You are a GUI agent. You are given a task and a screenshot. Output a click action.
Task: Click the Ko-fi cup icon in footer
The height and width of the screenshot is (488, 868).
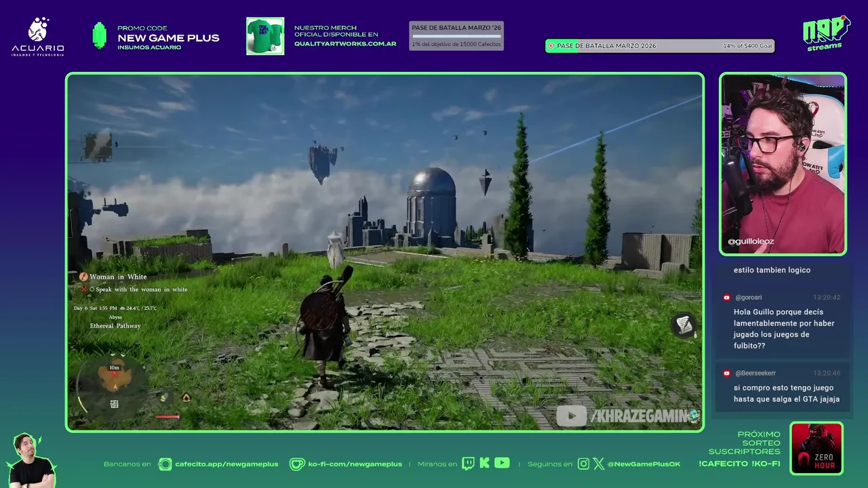click(297, 464)
